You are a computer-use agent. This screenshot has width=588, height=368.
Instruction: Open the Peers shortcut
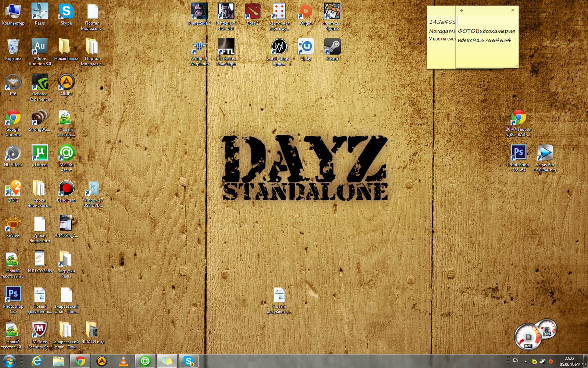click(40, 15)
